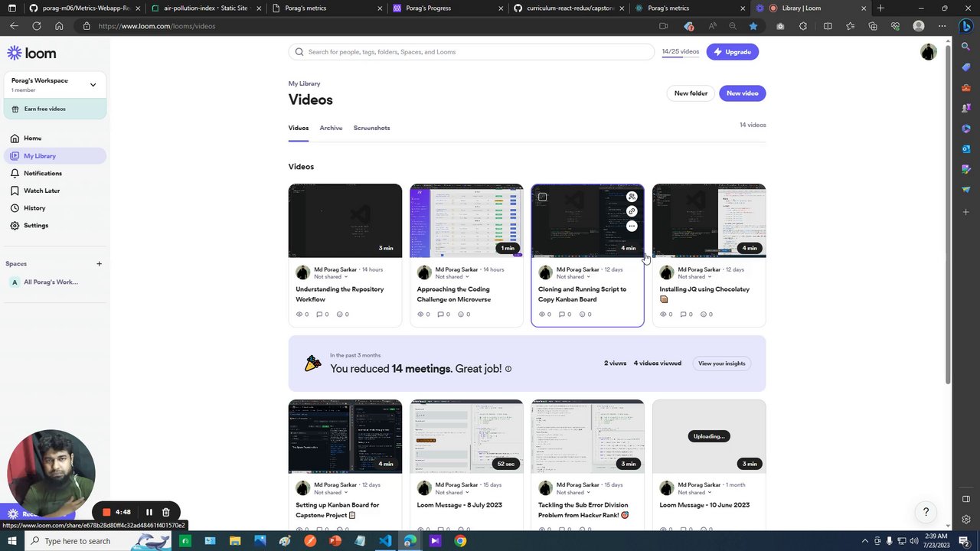Switch to the Archive tab
Viewport: 980px width, 551px height.
coord(331,128)
